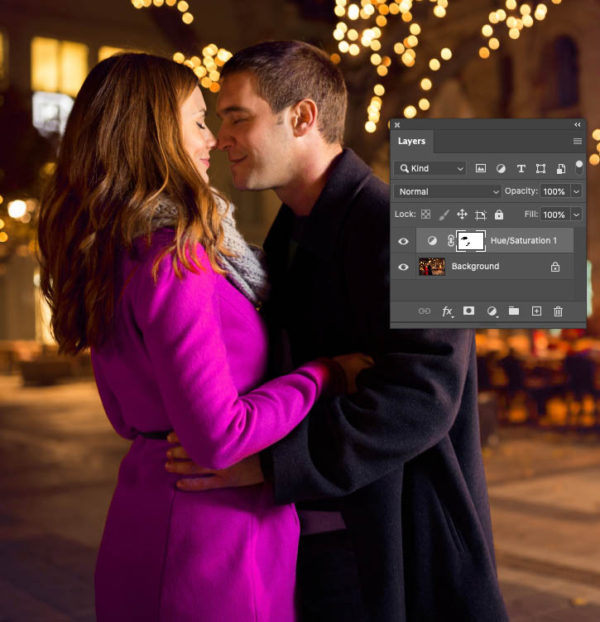Image resolution: width=600 pixels, height=622 pixels.
Task: Click Link layers icon at panel bottom
Action: tap(424, 311)
